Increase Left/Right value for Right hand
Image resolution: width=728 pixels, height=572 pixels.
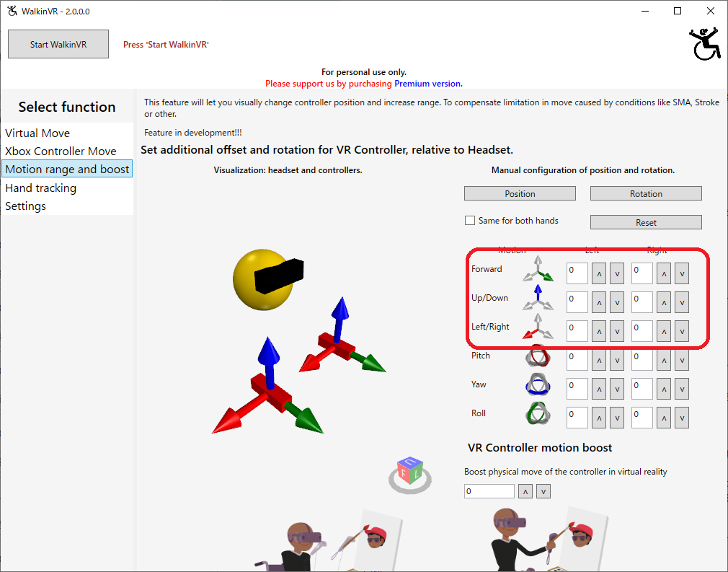(664, 331)
